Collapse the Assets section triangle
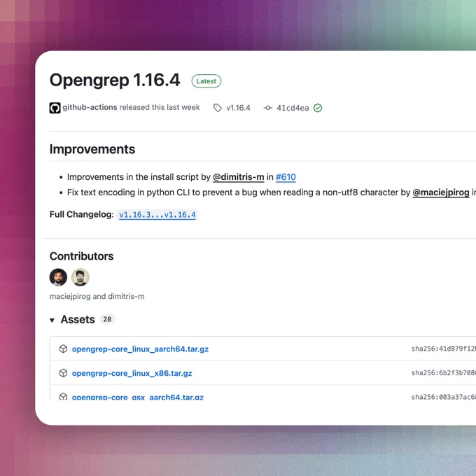Screen dimensions: 476x476 pyautogui.click(x=52, y=320)
